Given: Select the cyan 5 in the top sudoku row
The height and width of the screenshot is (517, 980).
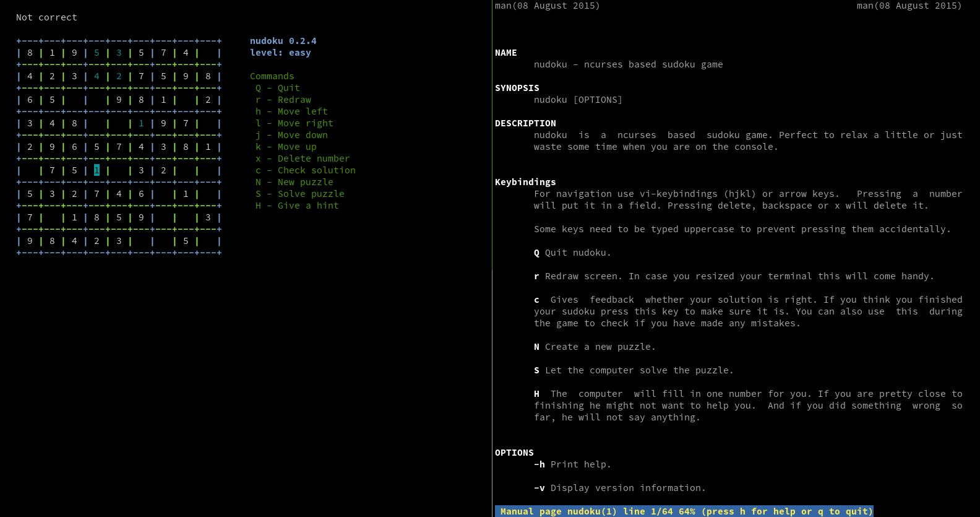Looking at the screenshot, I should click(x=97, y=53).
